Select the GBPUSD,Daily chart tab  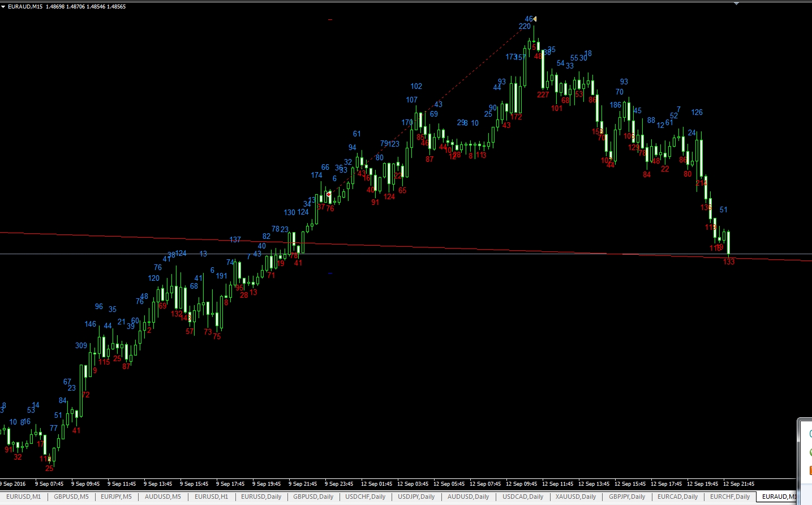click(x=313, y=497)
